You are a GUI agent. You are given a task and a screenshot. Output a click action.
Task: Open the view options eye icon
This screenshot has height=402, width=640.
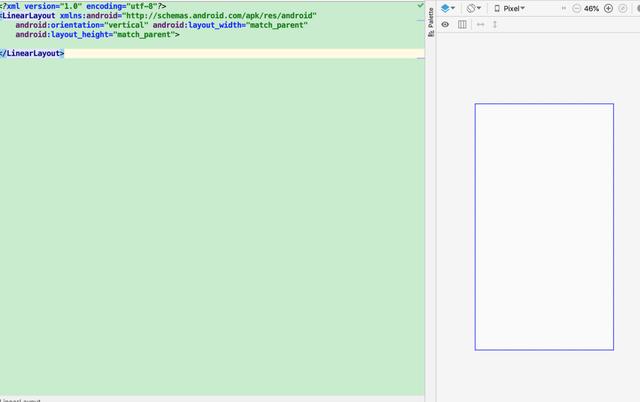click(445, 24)
